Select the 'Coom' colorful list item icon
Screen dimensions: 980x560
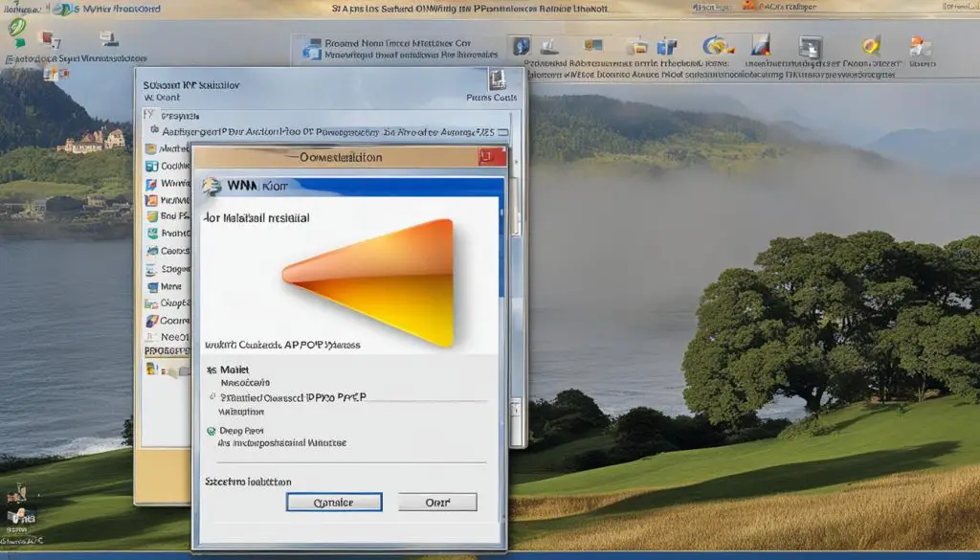[152, 321]
